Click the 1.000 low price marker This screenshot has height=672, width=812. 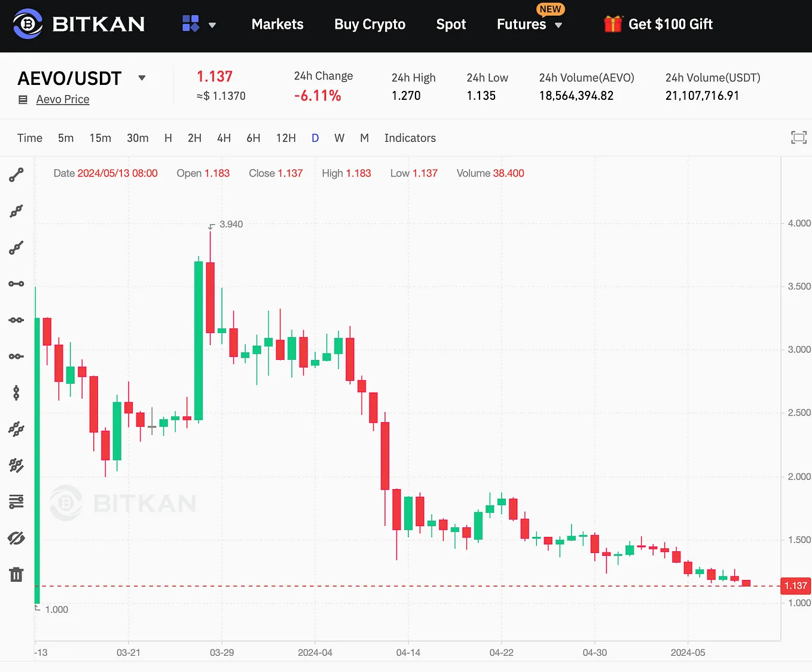tap(56, 609)
